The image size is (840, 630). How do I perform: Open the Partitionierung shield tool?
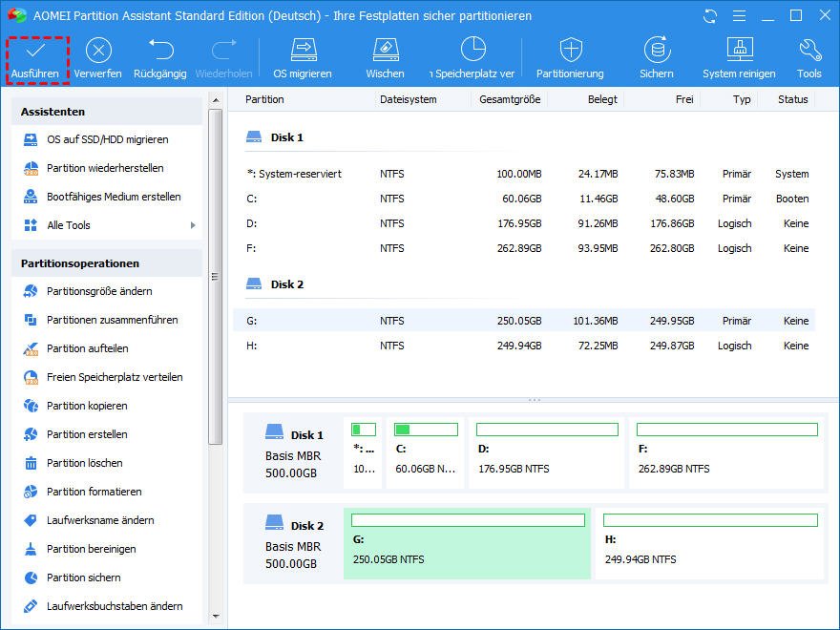click(570, 59)
